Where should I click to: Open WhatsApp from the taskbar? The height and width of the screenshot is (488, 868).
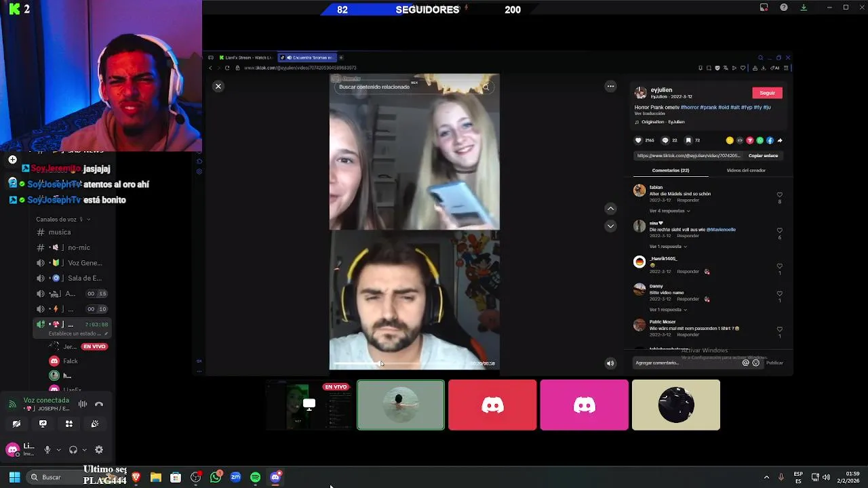coord(216,477)
